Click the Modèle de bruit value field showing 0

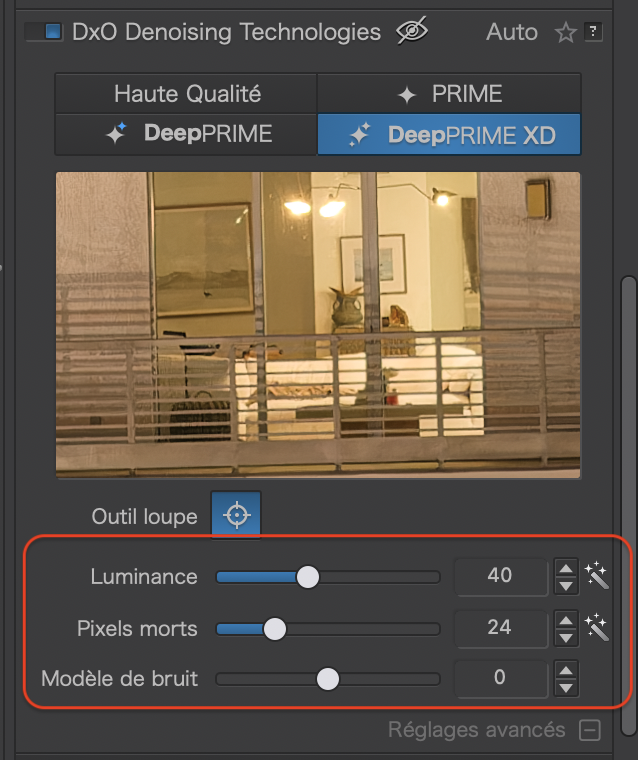[501, 678]
